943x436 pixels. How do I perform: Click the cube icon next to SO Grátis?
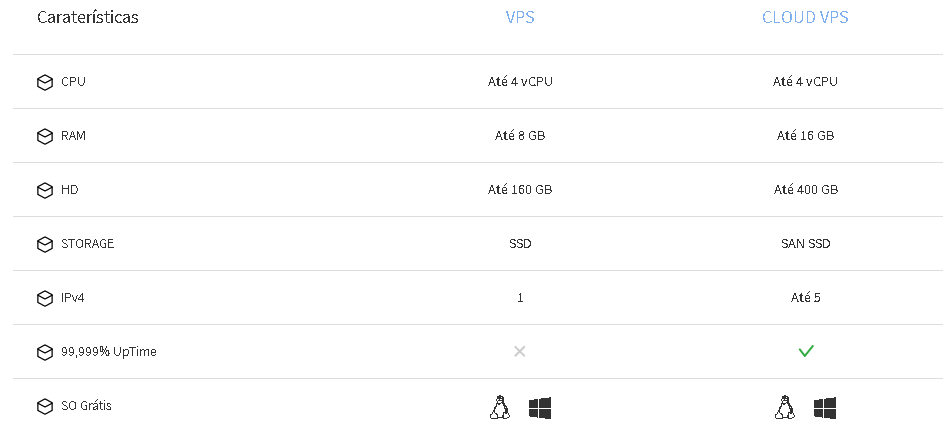pos(45,407)
